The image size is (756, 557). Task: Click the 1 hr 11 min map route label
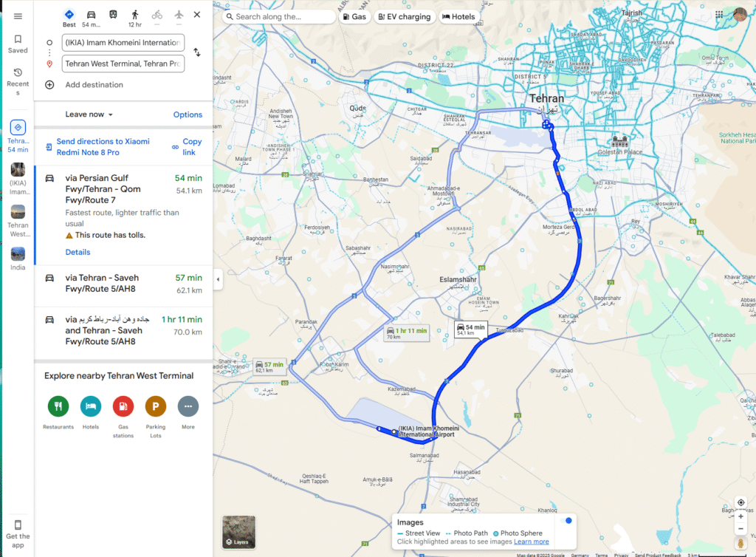(407, 333)
